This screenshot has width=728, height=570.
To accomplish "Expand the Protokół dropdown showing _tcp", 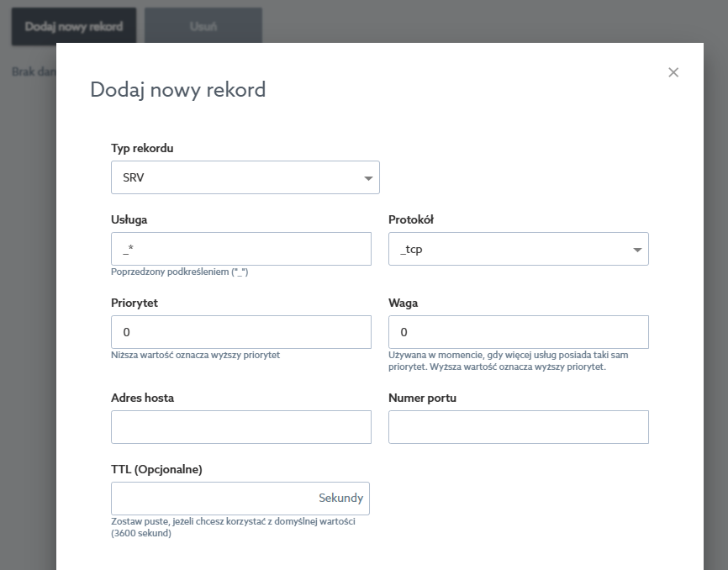I will (518, 249).
